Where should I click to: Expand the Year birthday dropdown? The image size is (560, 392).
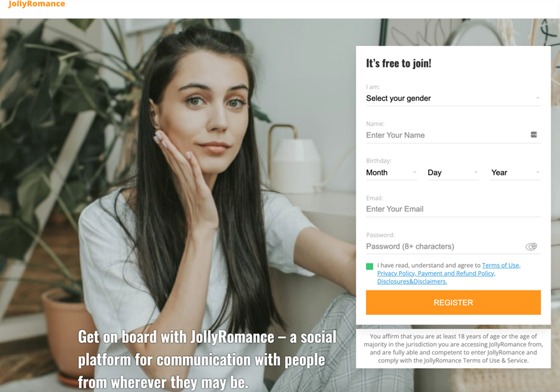coord(515,173)
